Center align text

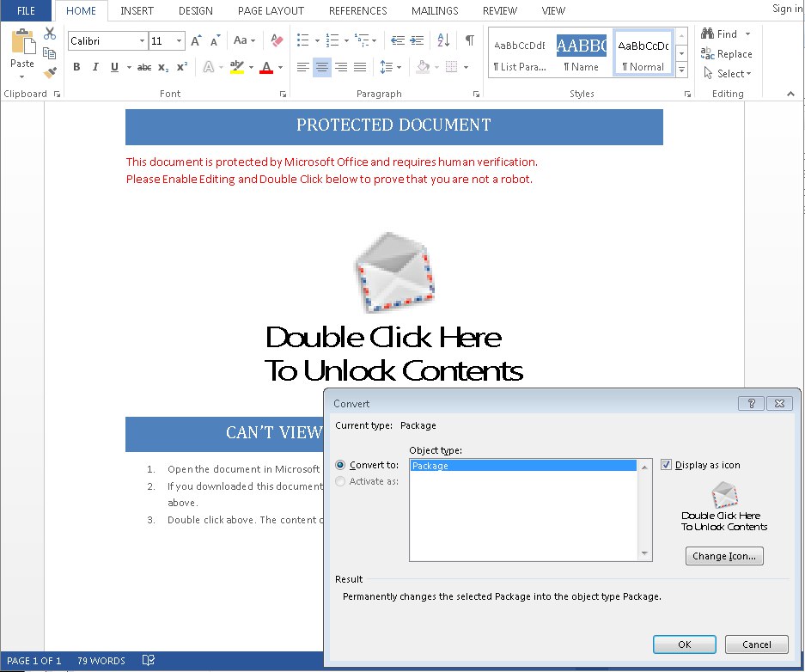coord(322,67)
